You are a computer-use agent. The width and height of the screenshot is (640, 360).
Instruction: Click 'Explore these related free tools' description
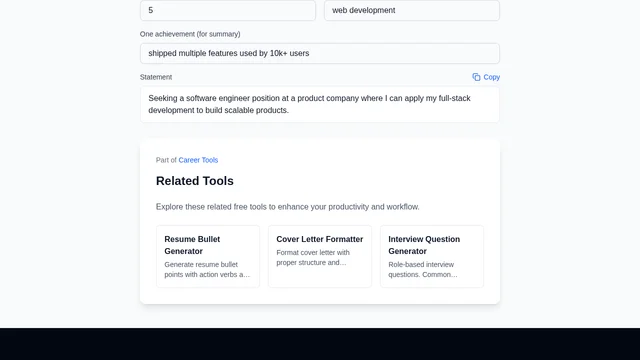[287, 207]
